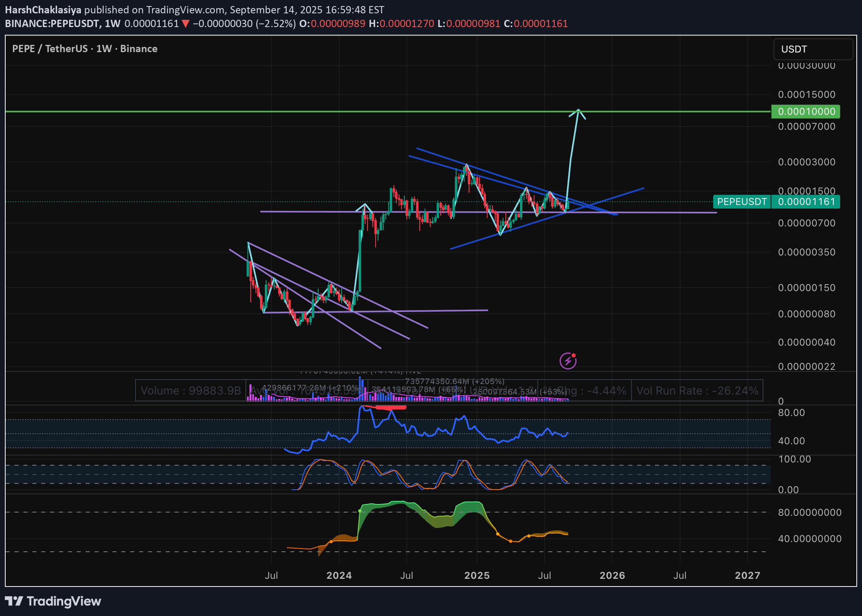Click the 2026 label on time axis
Viewport: 862px width, 616px height.
coord(612,575)
